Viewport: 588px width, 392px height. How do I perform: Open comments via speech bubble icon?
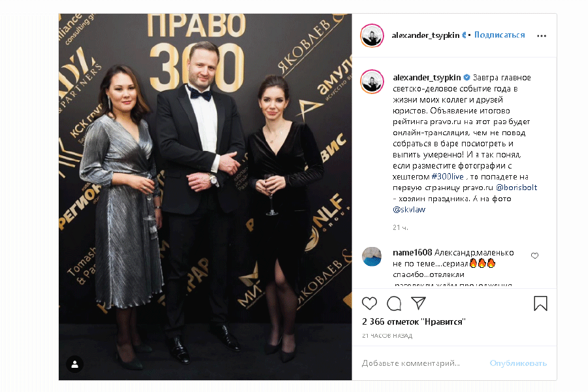[394, 303]
